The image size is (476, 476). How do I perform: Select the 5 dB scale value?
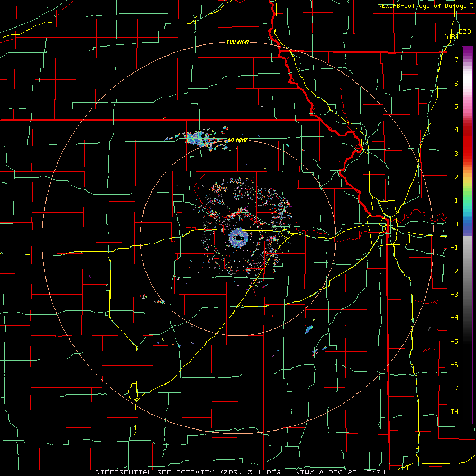pyautogui.click(x=456, y=106)
